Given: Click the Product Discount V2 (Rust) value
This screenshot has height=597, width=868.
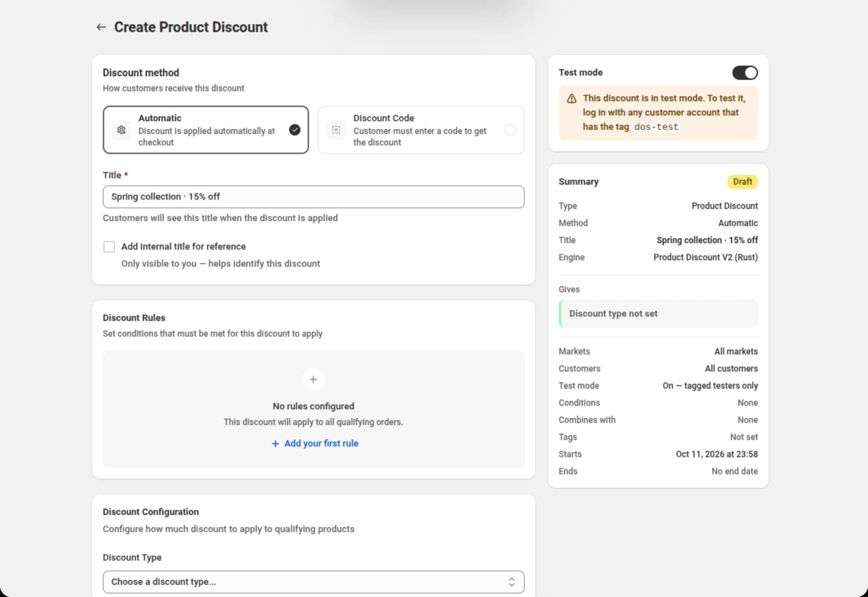Looking at the screenshot, I should 706,257.
